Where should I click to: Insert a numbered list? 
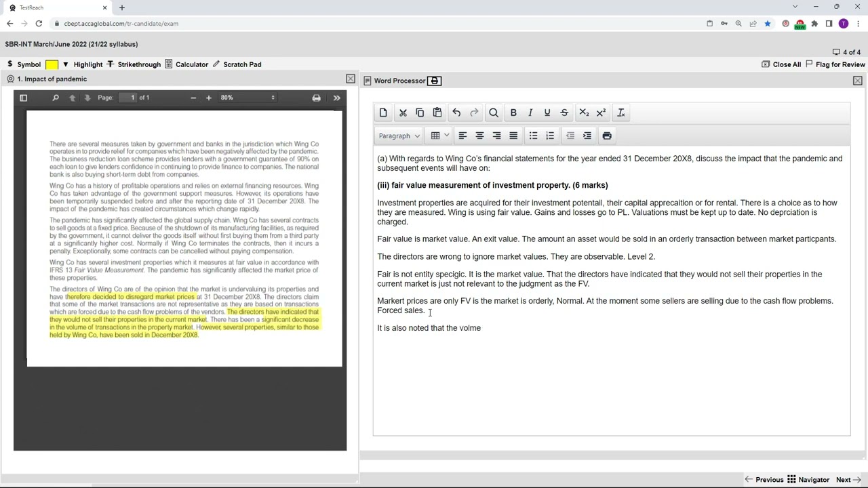550,136
